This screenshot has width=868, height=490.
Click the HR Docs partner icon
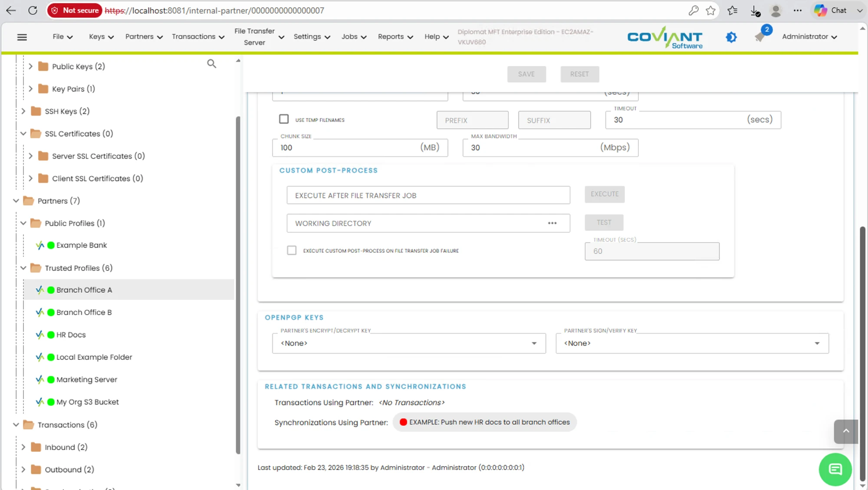(40, 334)
